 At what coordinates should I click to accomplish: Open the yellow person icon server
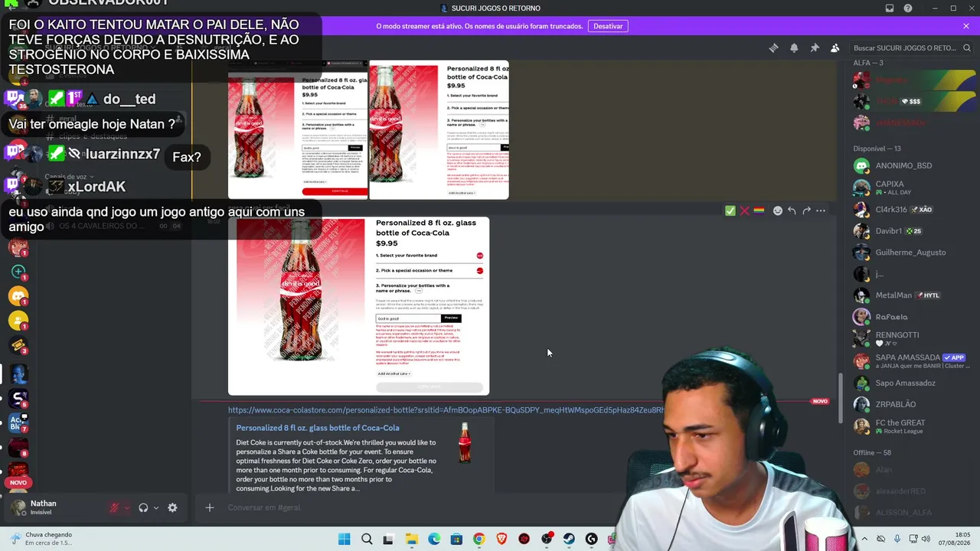18,321
